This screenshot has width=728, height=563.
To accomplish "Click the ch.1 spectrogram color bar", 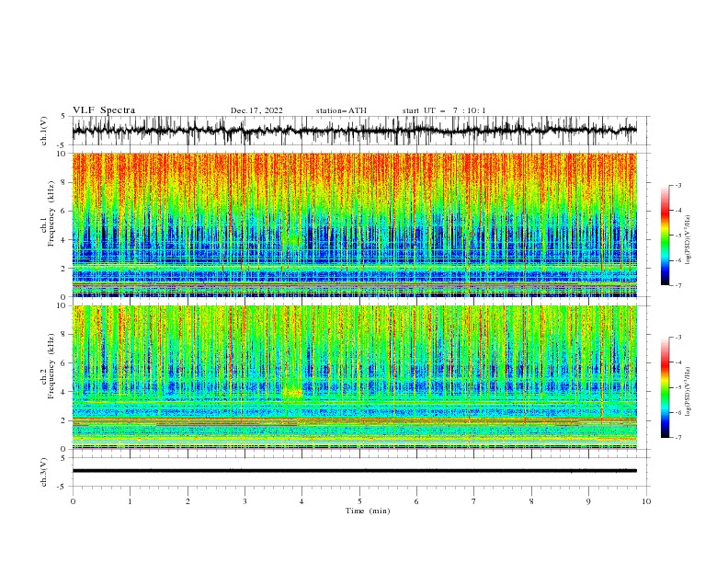I will coord(665,235).
